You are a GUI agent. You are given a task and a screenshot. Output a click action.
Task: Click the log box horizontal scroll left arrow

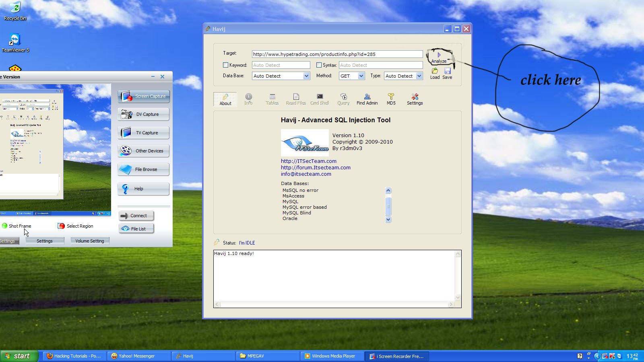(x=217, y=304)
